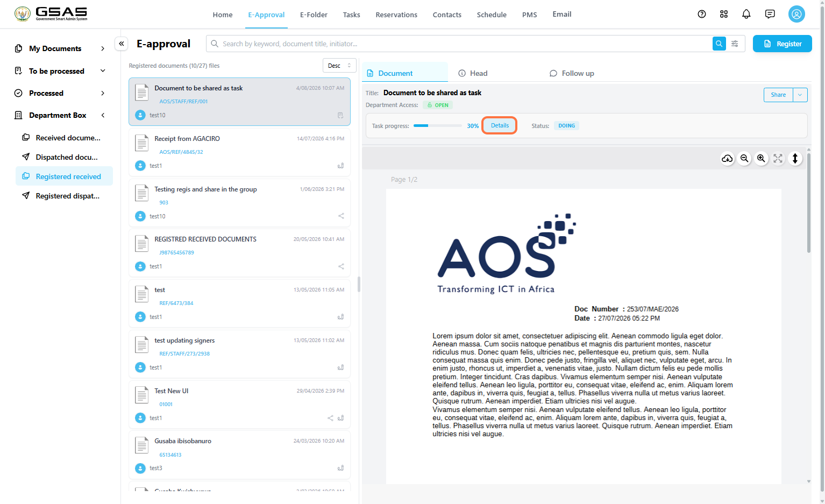Click the document viewer vertical scrollbar
This screenshot has width=825, height=504.
[x=808, y=202]
